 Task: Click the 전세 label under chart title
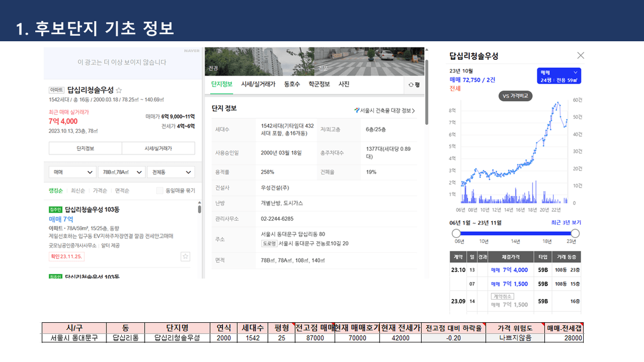click(x=455, y=88)
